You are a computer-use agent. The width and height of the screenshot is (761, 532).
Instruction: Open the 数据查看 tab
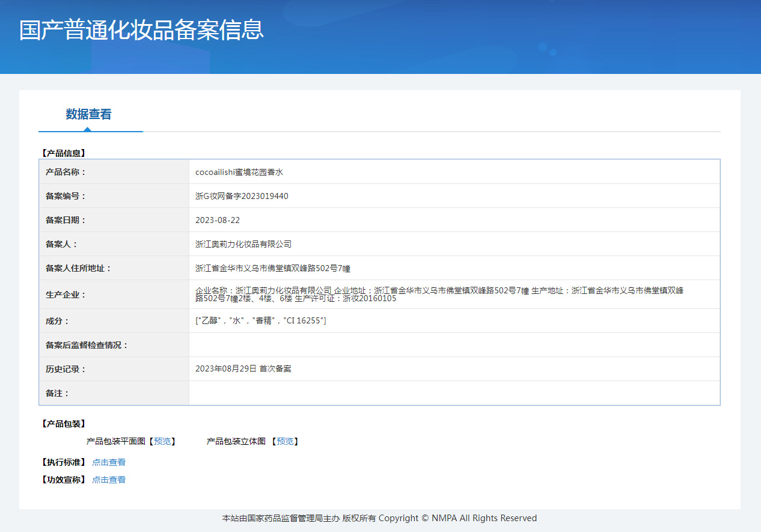(88, 114)
